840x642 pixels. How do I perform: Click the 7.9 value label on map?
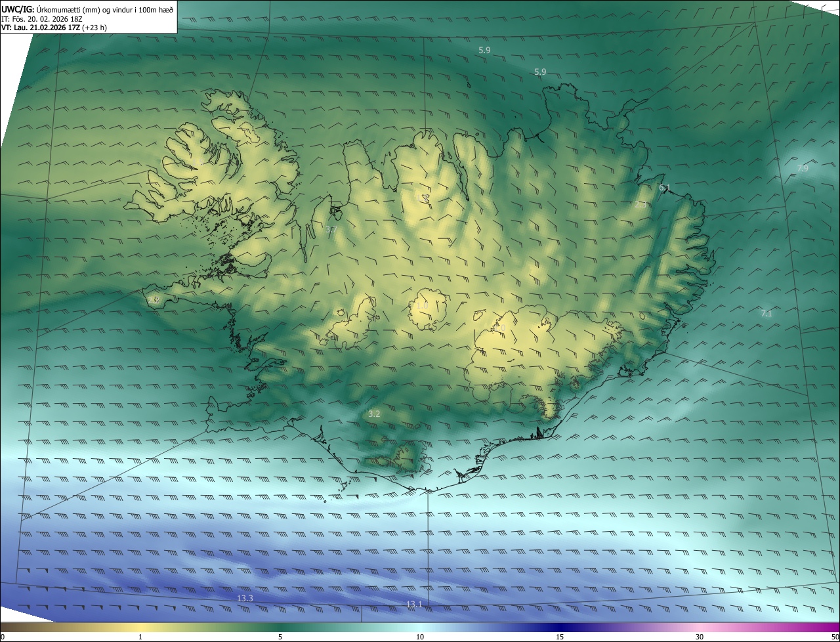(x=803, y=169)
